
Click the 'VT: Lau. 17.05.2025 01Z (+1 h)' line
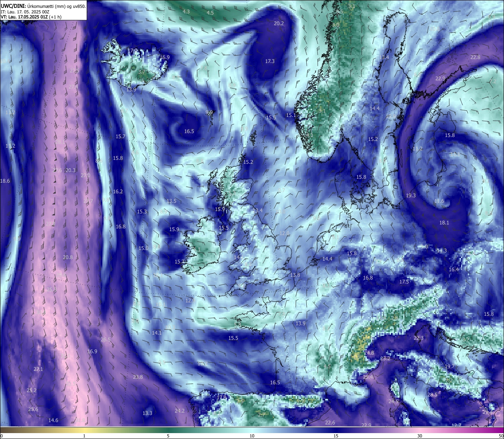click(x=31, y=17)
